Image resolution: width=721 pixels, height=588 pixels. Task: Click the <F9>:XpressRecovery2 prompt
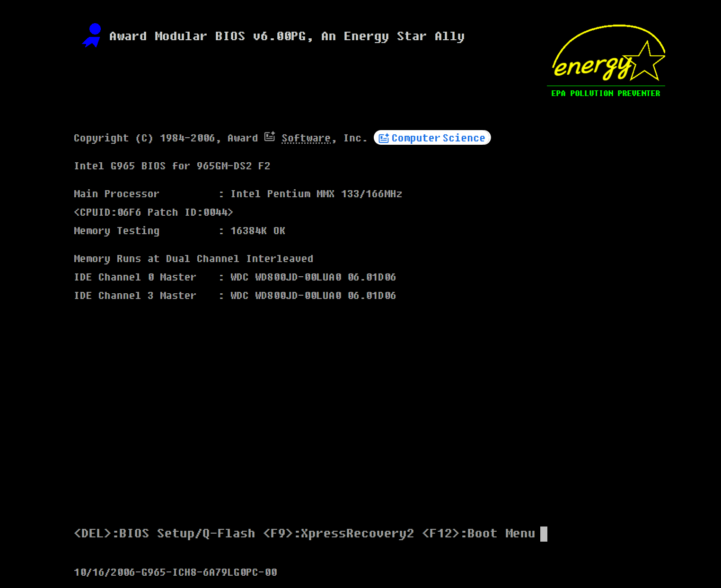coord(339,534)
